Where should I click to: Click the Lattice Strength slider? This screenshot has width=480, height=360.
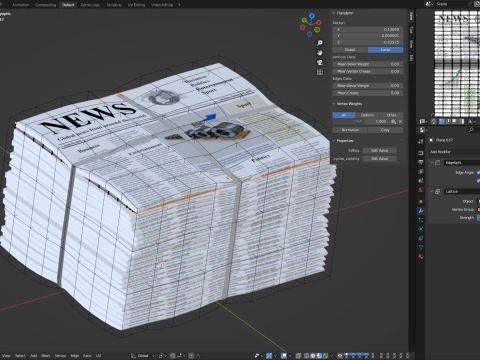[478, 218]
